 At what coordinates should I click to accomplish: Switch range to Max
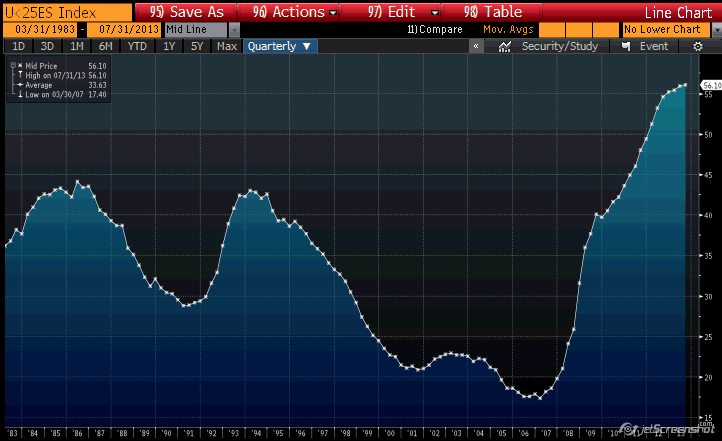(227, 46)
